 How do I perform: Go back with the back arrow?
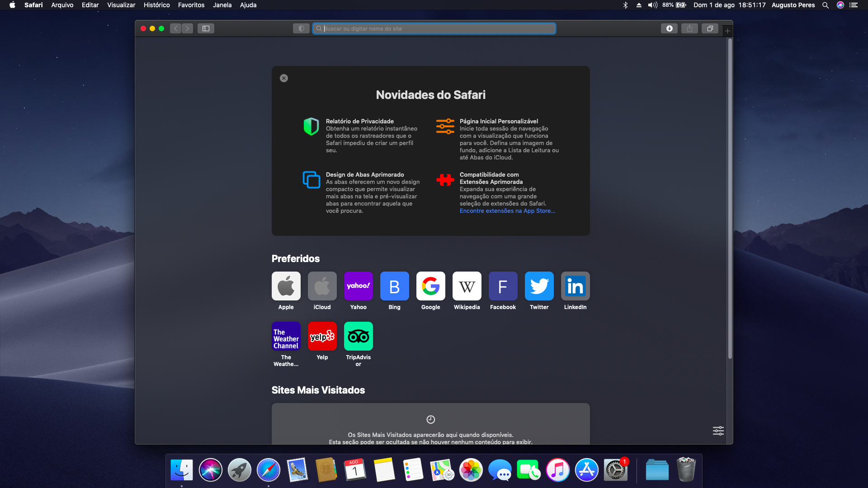tap(176, 28)
